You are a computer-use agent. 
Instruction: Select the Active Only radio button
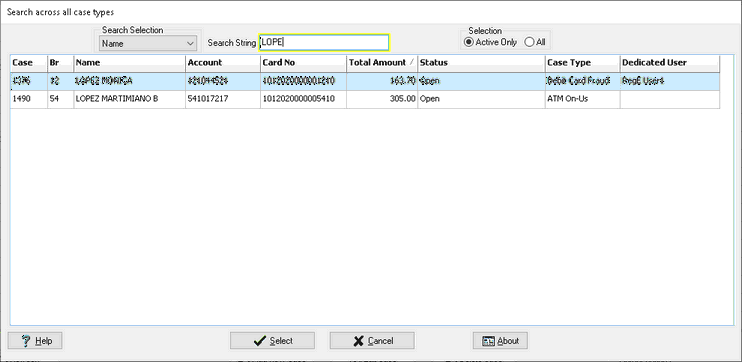(491, 42)
